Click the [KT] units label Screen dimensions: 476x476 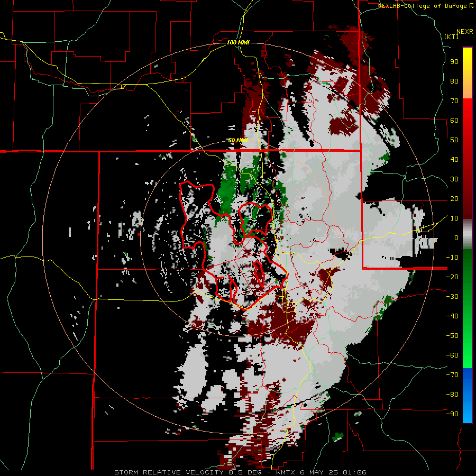point(452,36)
